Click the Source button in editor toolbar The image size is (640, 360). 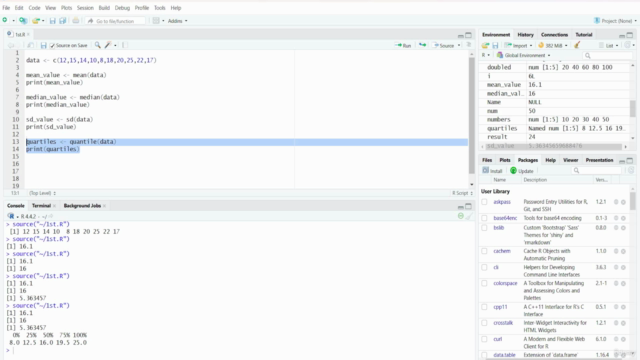[444, 45]
